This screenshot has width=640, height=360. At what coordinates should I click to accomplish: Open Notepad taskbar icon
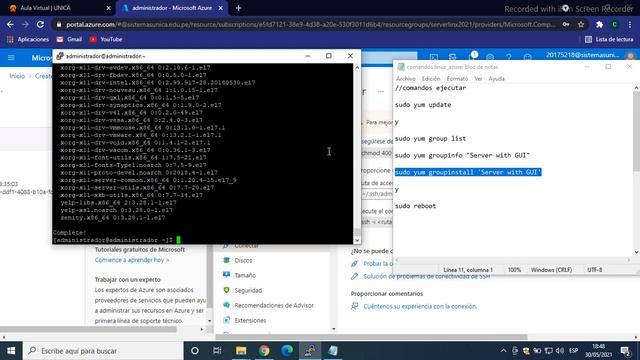(x=333, y=351)
